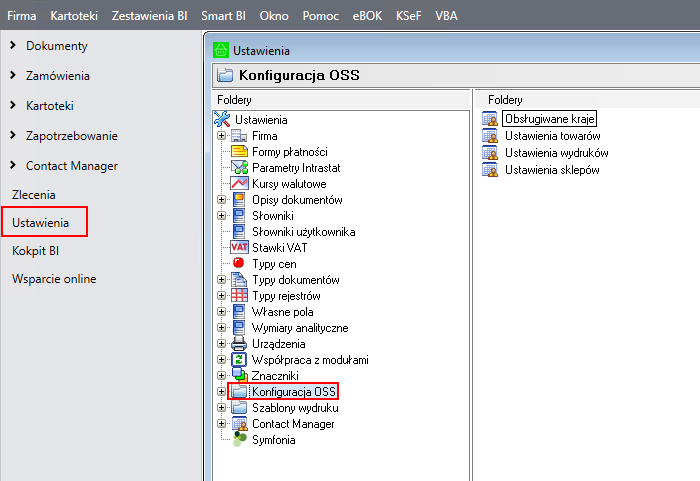Image resolution: width=700 pixels, height=481 pixels.
Task: Expand the Słowniki tree node
Action: coord(222,216)
